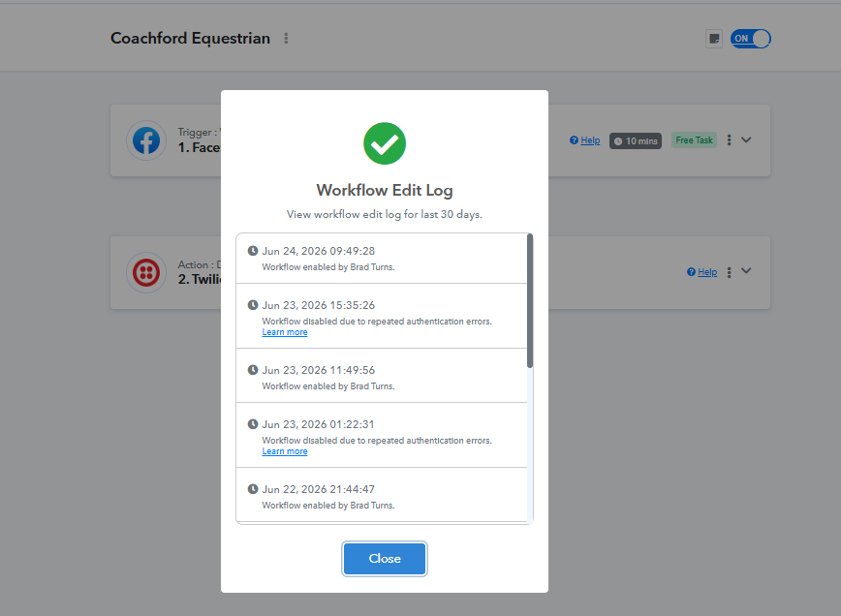The image size is (841, 616).
Task: Click the 10 mins polling badge
Action: coord(635,141)
